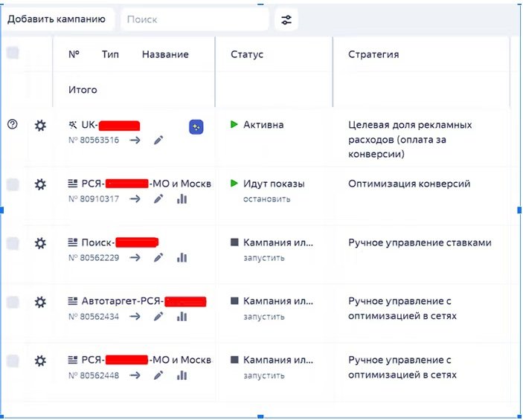Click the Добавить кампанию button
523x420 pixels.
pyautogui.click(x=57, y=19)
